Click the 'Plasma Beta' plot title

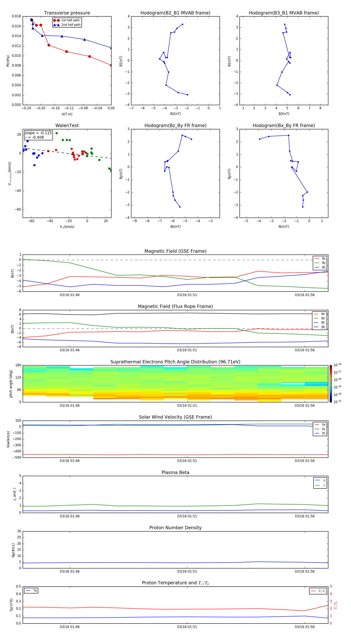click(x=175, y=473)
